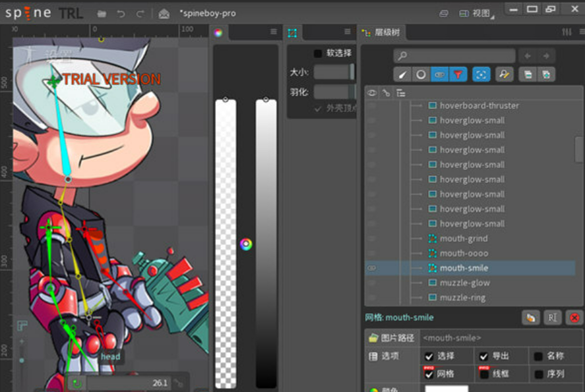Show muzzle-glow via its visibility dot

pyautogui.click(x=371, y=283)
